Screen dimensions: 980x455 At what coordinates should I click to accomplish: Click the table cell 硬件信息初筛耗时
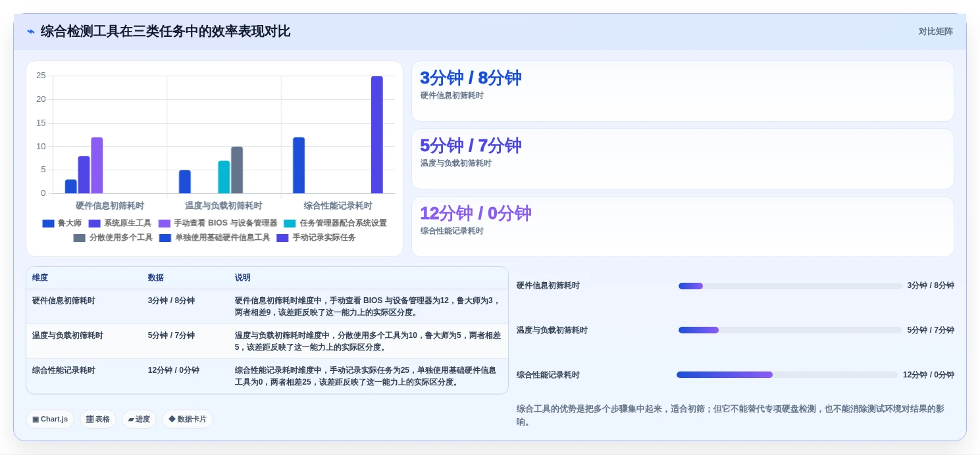[x=64, y=300]
